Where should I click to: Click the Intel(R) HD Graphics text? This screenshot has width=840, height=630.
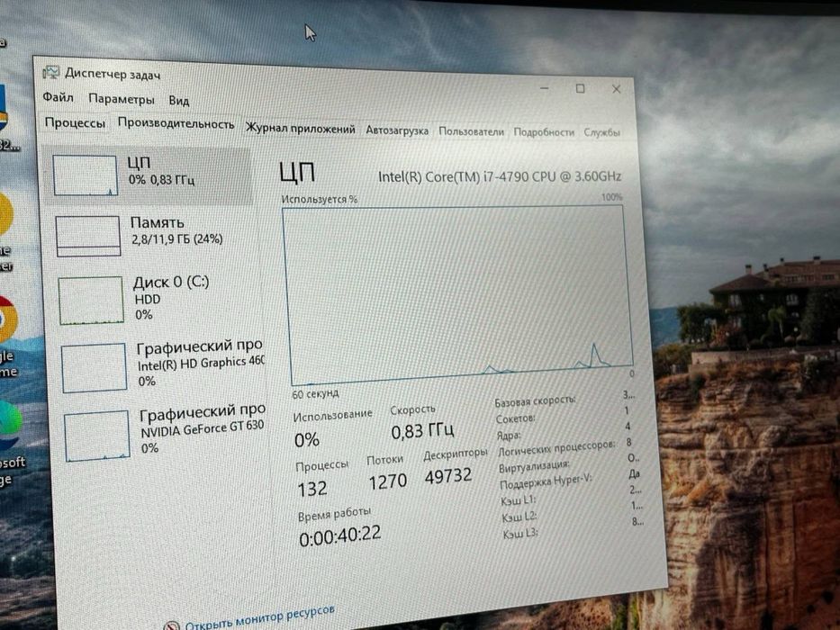pyautogui.click(x=201, y=364)
